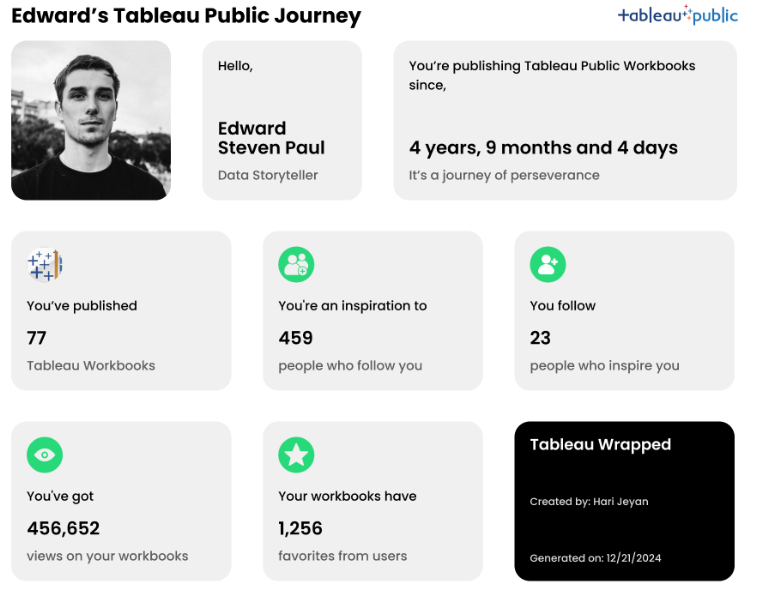The width and height of the screenshot is (761, 597).
Task: Open Edward's black-and-white profile photo
Action: point(91,120)
